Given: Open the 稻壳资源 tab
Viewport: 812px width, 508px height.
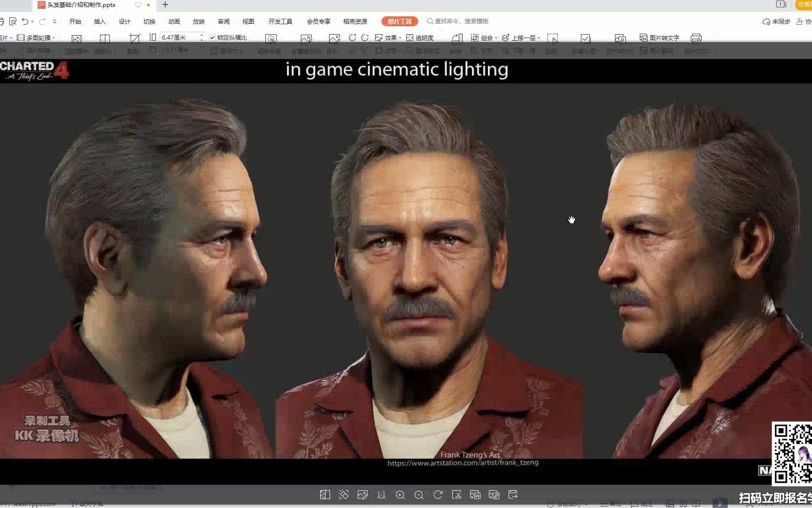Looking at the screenshot, I should [x=355, y=21].
